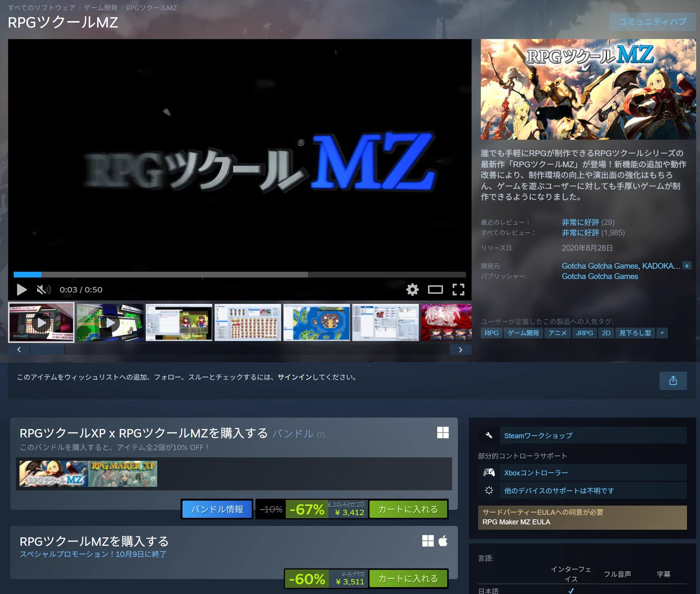Viewport: 700px width, 594px height.
Task: Click the Steam Workshop wrench icon
Action: pos(489,435)
